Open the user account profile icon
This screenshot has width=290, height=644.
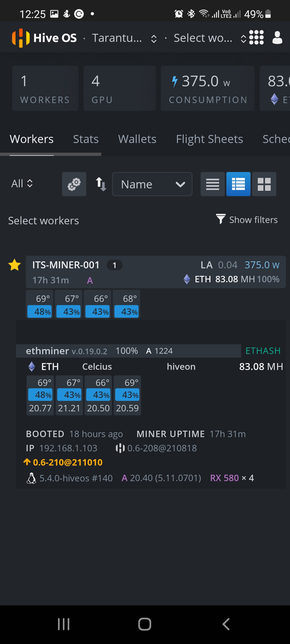coord(277,38)
